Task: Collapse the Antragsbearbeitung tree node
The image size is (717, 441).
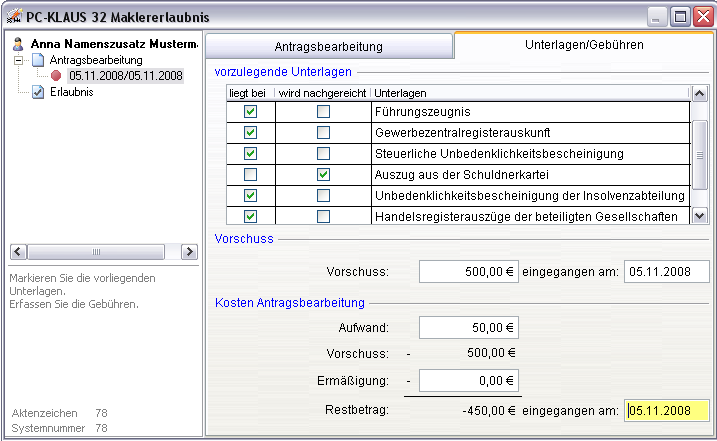Action: pos(19,60)
